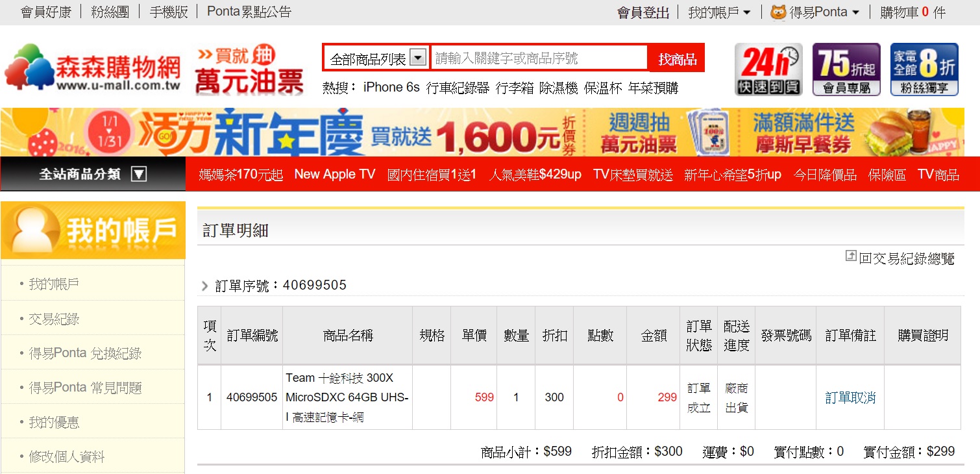The height and width of the screenshot is (474, 980).
Task: Open the 24h 快速到貨 badge
Action: [768, 69]
